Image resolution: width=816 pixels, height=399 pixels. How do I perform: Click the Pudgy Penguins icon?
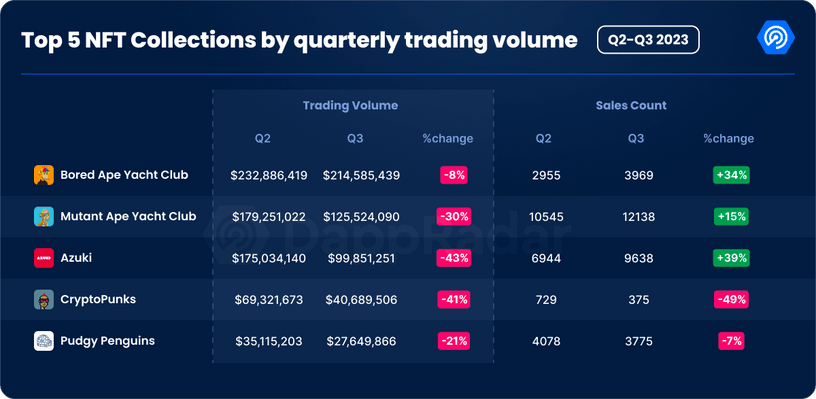point(44,341)
